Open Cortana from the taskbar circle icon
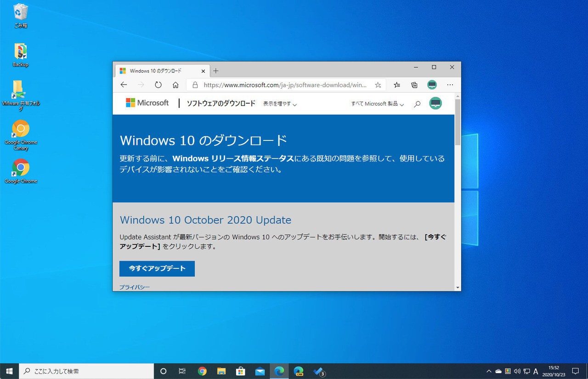This screenshot has height=379, width=588. (163, 371)
